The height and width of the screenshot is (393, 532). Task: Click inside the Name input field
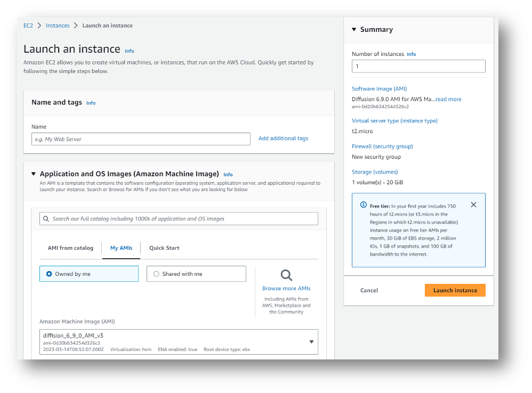point(140,138)
